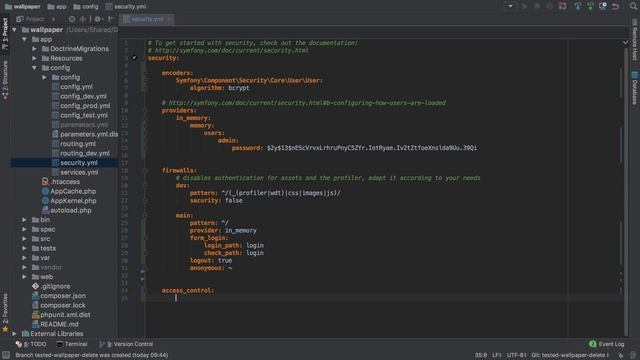Image resolution: width=640 pixels, height=360 pixels.
Task: Click the Collapse All icon in Project panel
Action: (83, 19)
